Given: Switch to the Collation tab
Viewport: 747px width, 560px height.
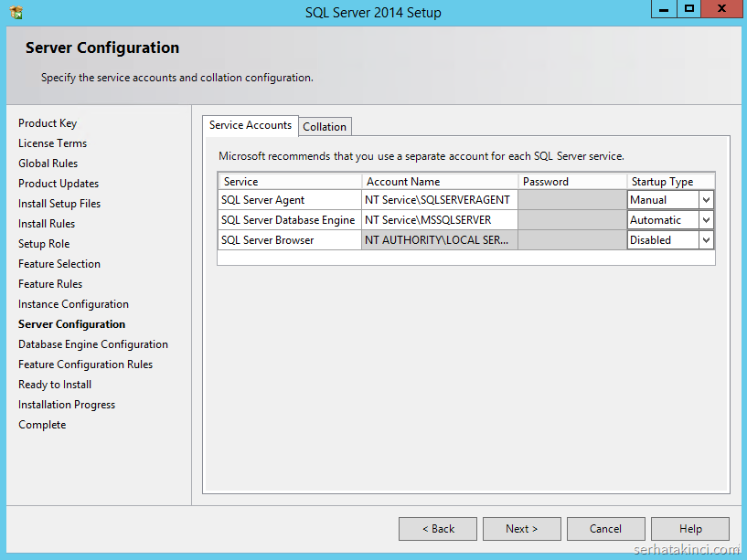Looking at the screenshot, I should click(325, 127).
